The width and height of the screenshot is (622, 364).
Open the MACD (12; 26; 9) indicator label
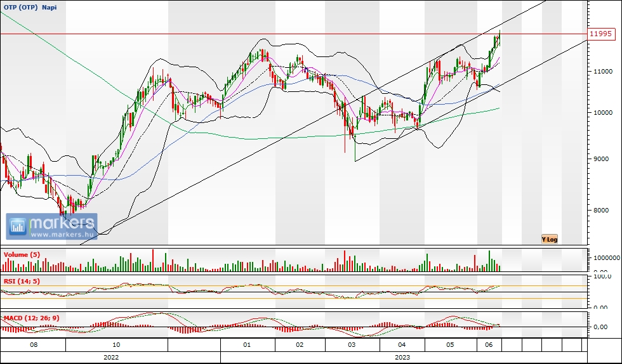point(30,316)
